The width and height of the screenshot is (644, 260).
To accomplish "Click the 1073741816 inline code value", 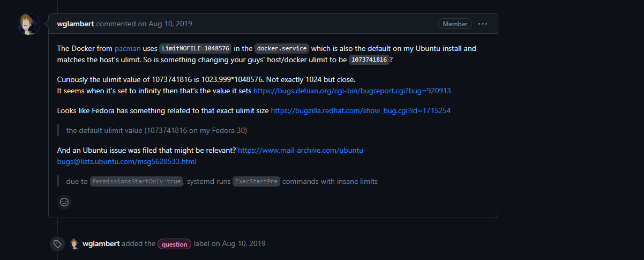I will point(369,60).
